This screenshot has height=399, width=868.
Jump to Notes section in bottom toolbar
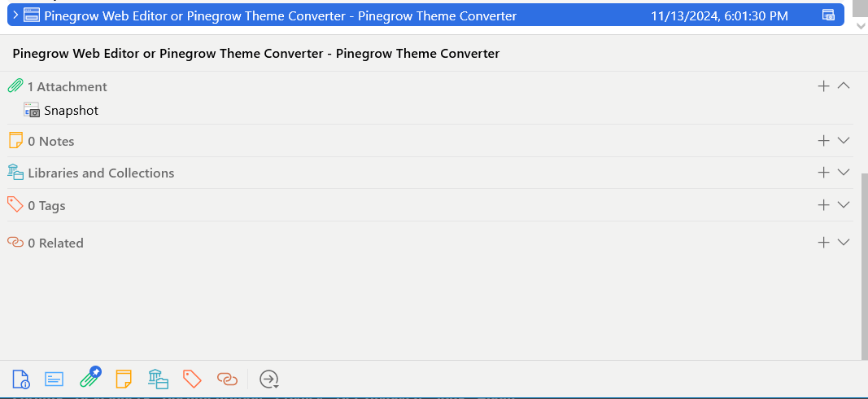tap(124, 379)
